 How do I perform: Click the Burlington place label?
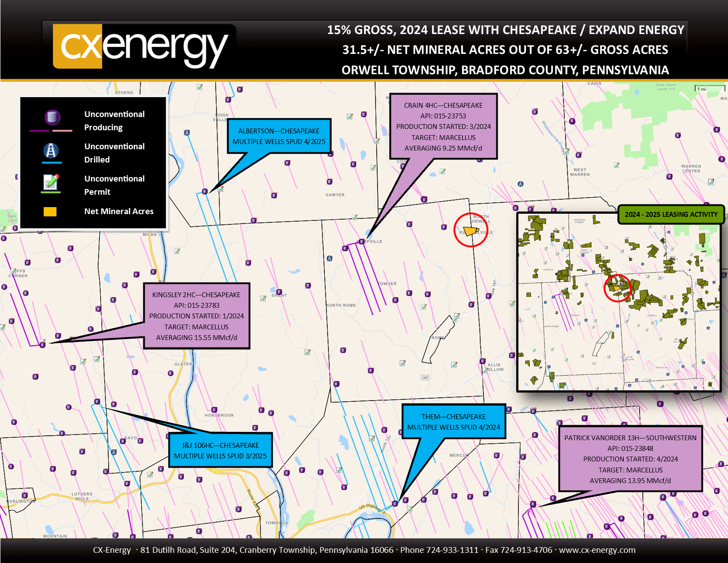click(x=21, y=501)
